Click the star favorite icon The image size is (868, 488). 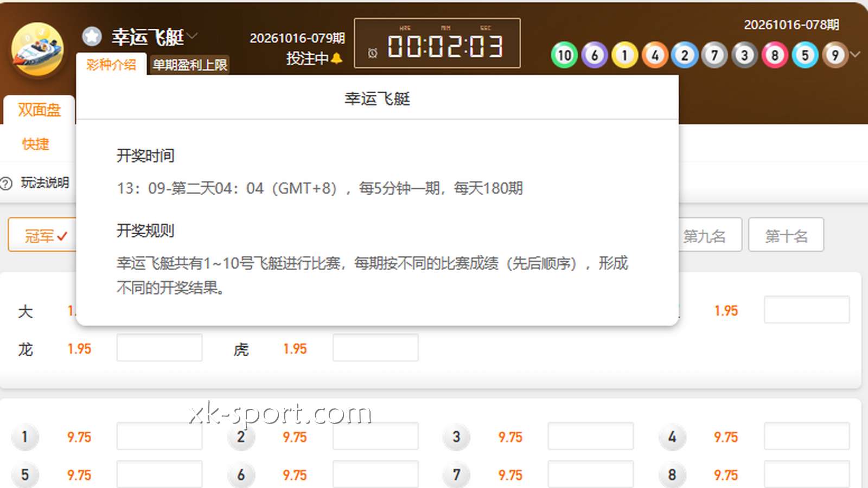click(92, 36)
